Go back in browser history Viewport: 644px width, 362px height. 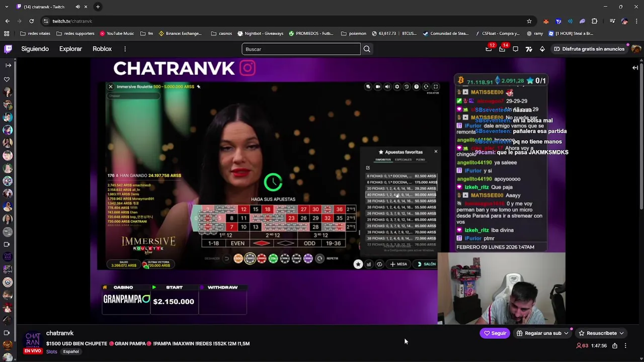click(x=8, y=21)
